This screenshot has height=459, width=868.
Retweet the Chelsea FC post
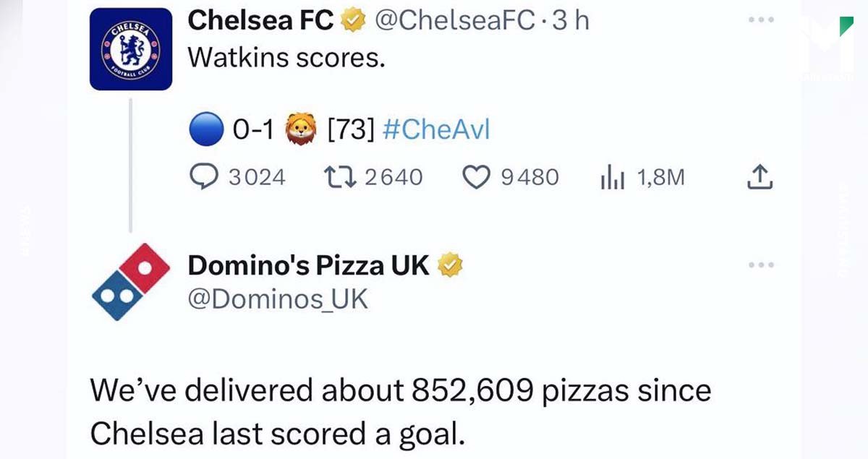click(x=340, y=177)
